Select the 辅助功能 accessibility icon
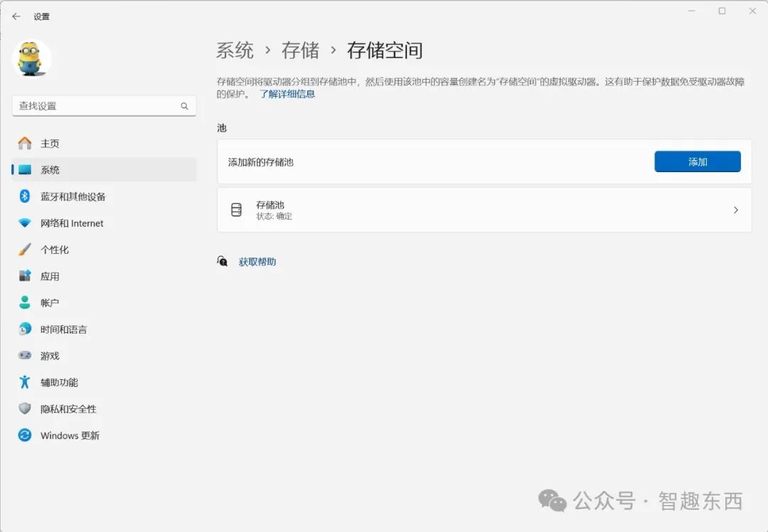Screen dimensions: 768x532 pos(25,382)
